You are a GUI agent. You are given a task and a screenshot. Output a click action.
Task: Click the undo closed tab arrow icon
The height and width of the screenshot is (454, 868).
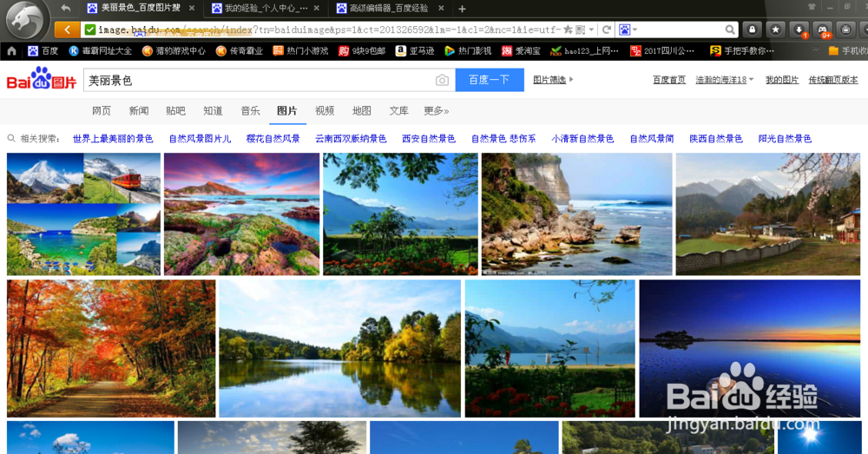point(66,8)
